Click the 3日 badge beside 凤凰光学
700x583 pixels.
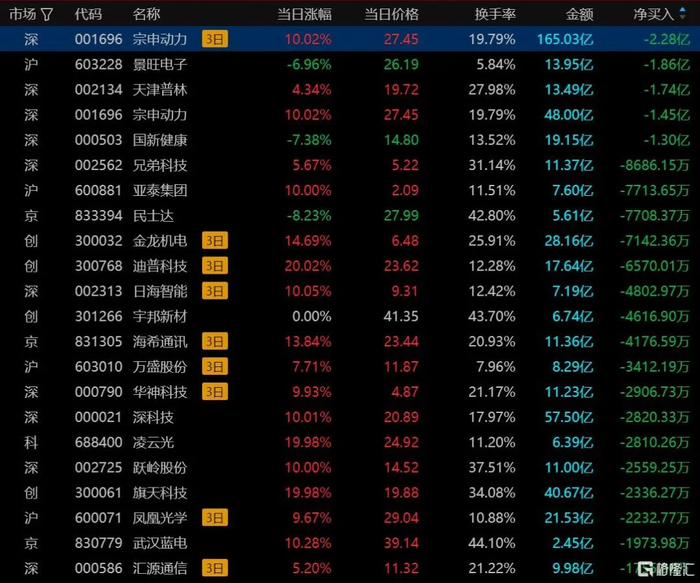(215, 518)
